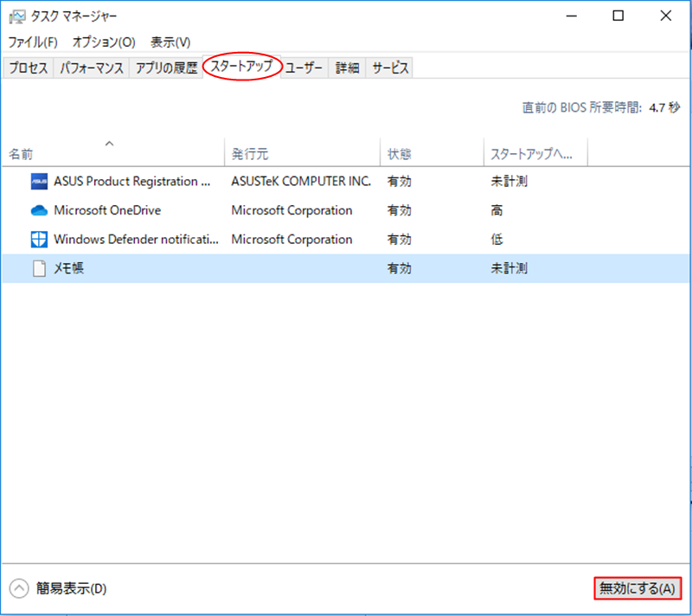Collapse to 簡易表示 using the round arrow icon
Viewport: 692px width, 616px height.
click(19, 588)
